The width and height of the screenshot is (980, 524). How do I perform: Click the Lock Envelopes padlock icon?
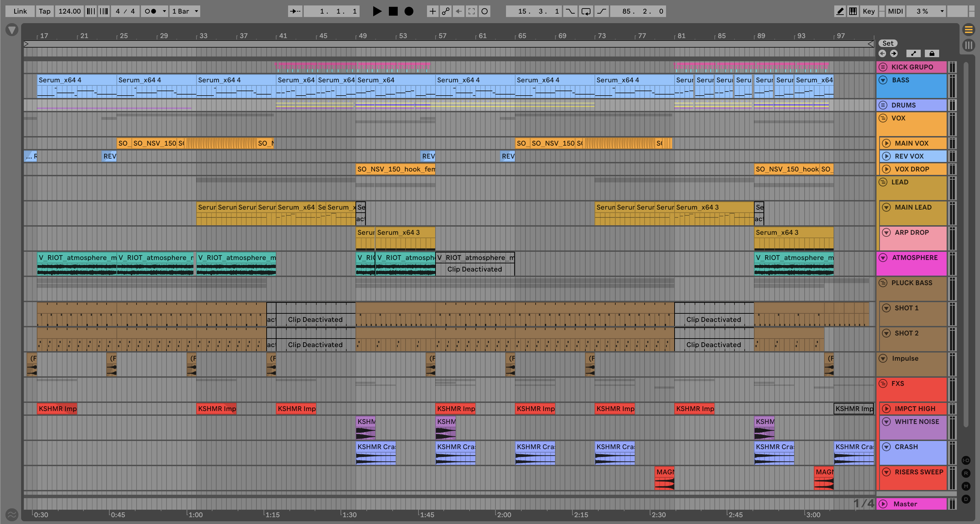(931, 54)
